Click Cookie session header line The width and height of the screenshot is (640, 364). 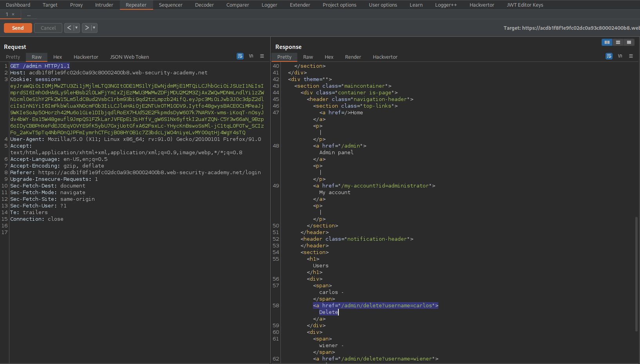[35, 79]
